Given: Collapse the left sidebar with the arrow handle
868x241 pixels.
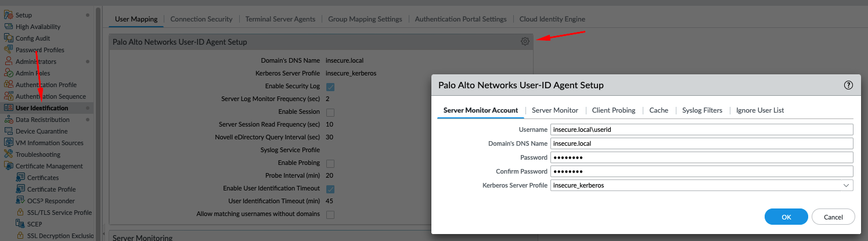Looking at the screenshot, I should (104, 233).
